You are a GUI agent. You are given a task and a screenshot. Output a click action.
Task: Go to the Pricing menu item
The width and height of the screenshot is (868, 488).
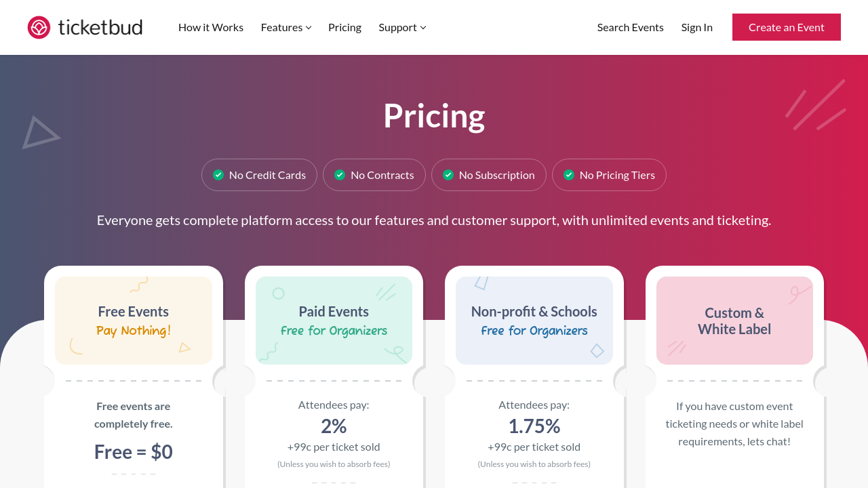tap(344, 27)
